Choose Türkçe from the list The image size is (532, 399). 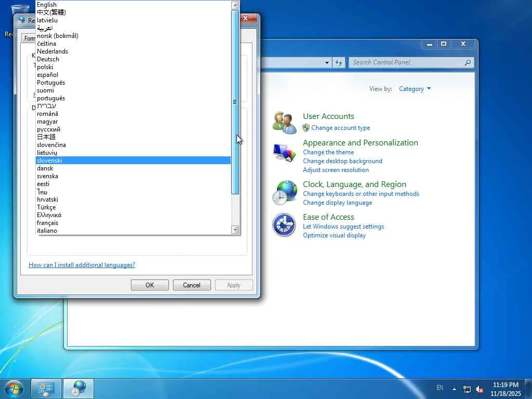pyautogui.click(x=133, y=207)
